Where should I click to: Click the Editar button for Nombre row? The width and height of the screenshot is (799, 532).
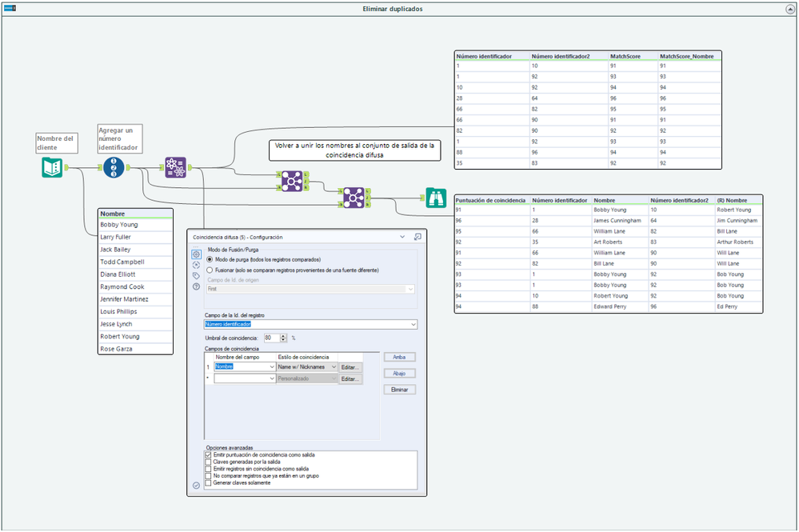tap(350, 367)
